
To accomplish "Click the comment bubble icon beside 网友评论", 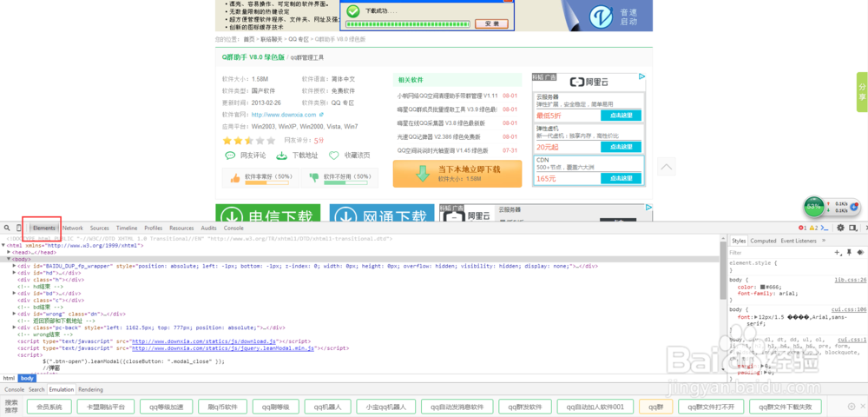I will point(230,156).
